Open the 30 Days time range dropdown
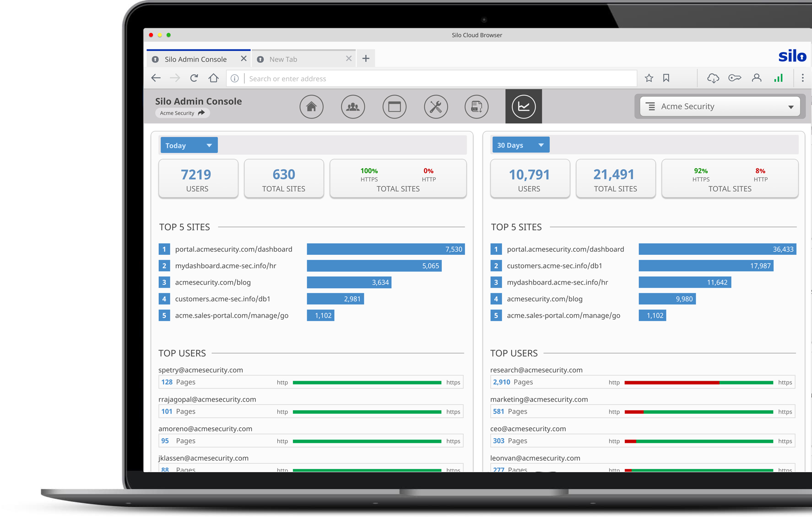This screenshot has width=812, height=517. pos(520,145)
